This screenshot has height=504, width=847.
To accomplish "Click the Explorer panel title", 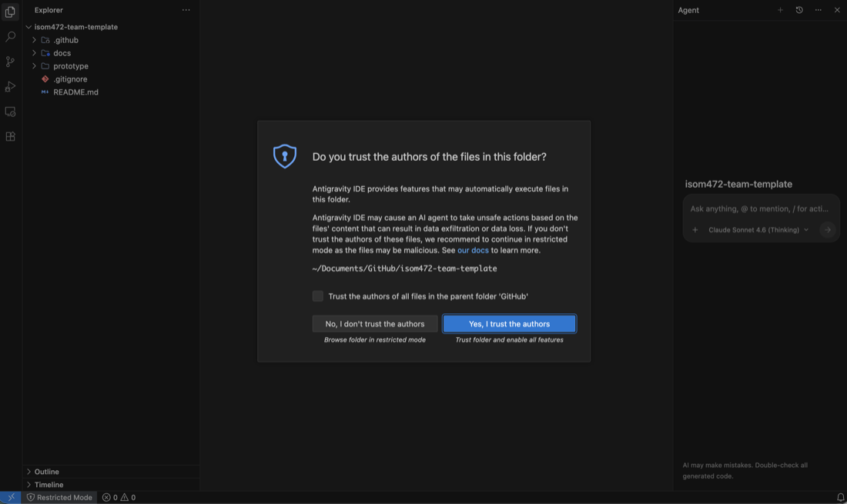I will (49, 10).
